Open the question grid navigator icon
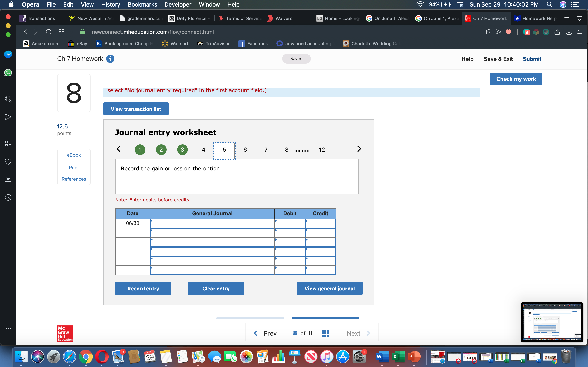The image size is (588, 367). [x=325, y=333]
